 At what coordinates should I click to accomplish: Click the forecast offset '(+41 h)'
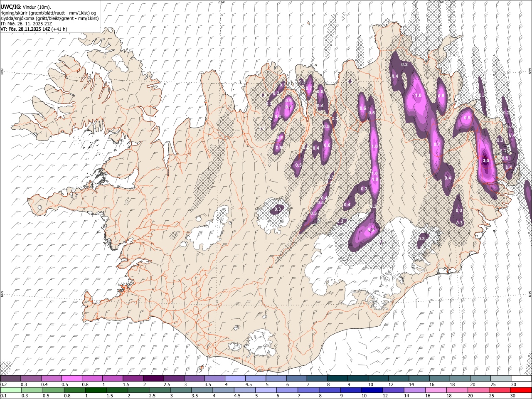click(59, 29)
